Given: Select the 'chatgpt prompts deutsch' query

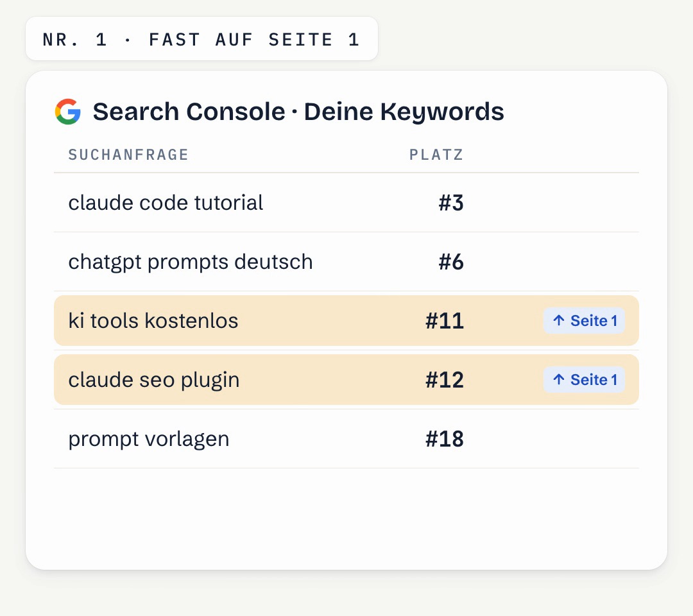Looking at the screenshot, I should click(x=191, y=262).
